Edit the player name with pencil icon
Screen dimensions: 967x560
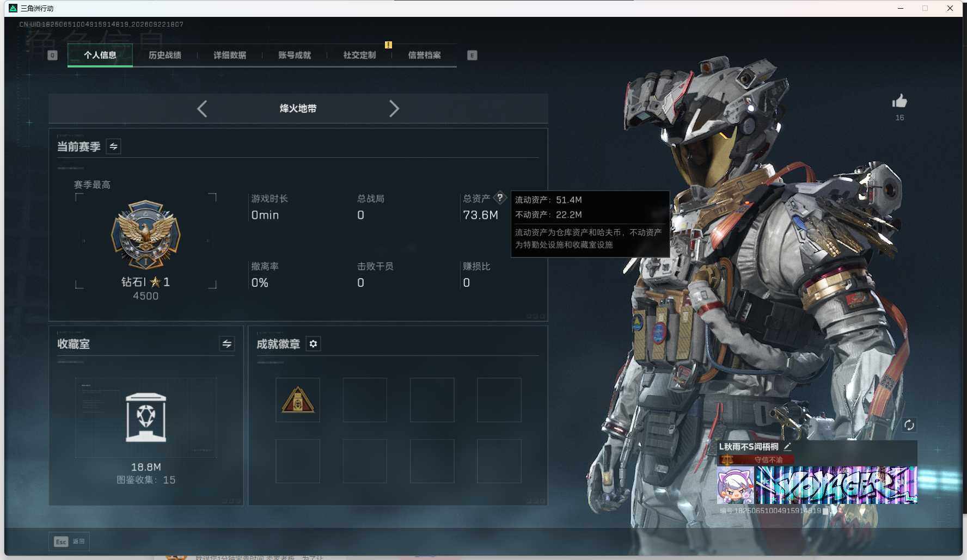(x=787, y=447)
